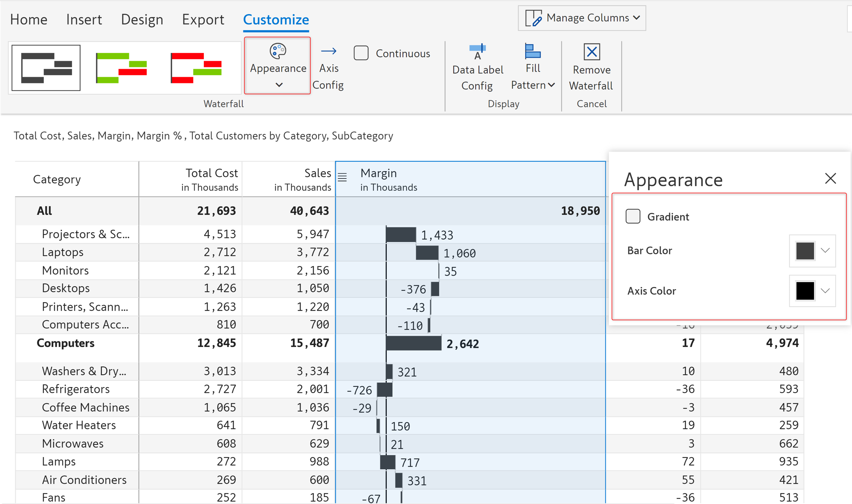Expand the Bar Color dropdown arrow

pos(825,251)
